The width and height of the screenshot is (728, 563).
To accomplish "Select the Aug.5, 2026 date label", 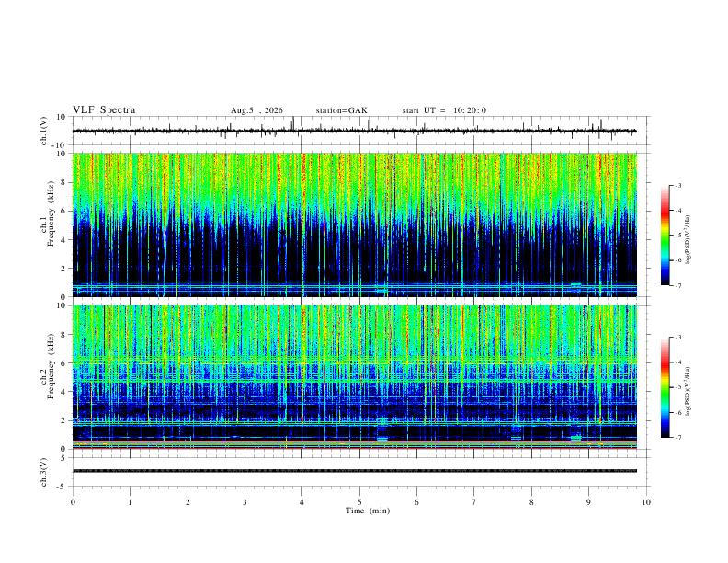I will (256, 110).
